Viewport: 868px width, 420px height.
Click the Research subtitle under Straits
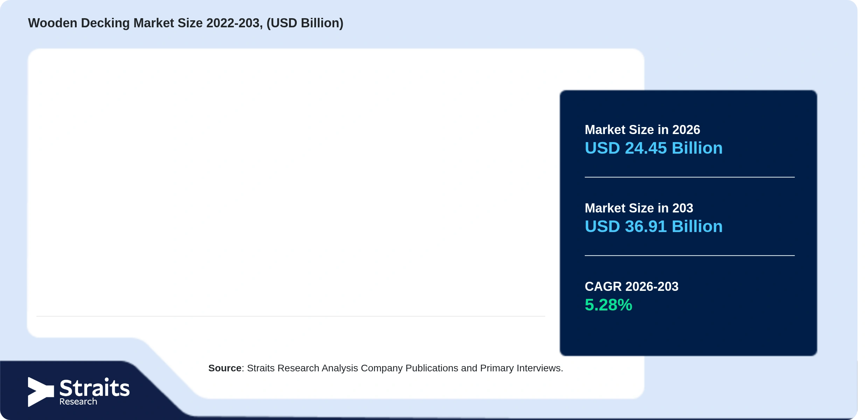[78, 401]
